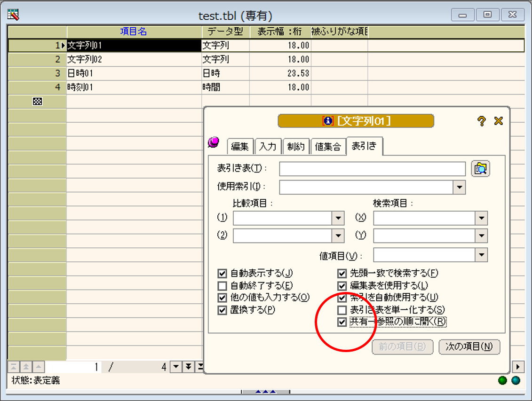Click the app icon in title bar
The image size is (532, 401).
tap(14, 15)
